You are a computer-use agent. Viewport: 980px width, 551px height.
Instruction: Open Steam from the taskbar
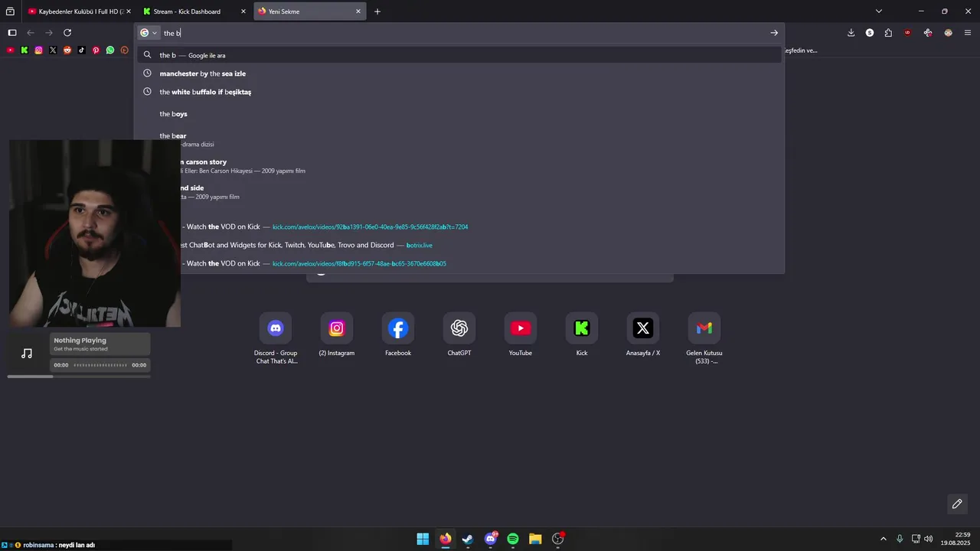468,539
